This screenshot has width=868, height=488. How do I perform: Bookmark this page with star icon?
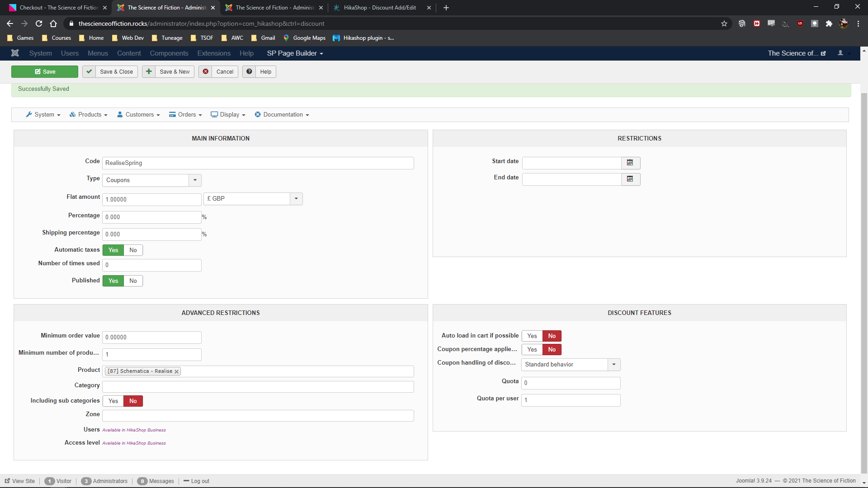(724, 23)
